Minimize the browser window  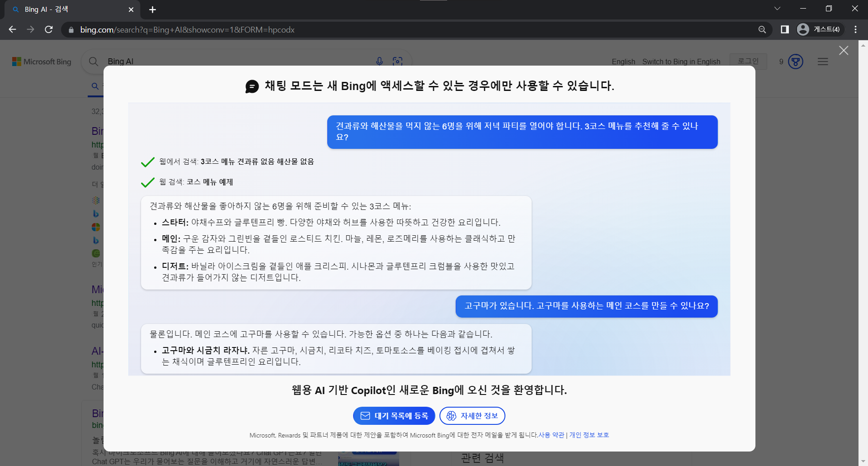pyautogui.click(x=803, y=9)
